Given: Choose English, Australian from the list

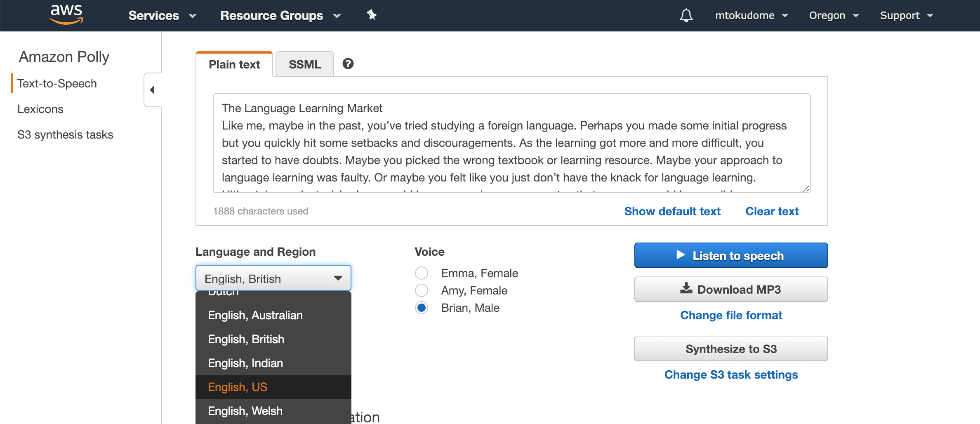Looking at the screenshot, I should tap(273, 315).
